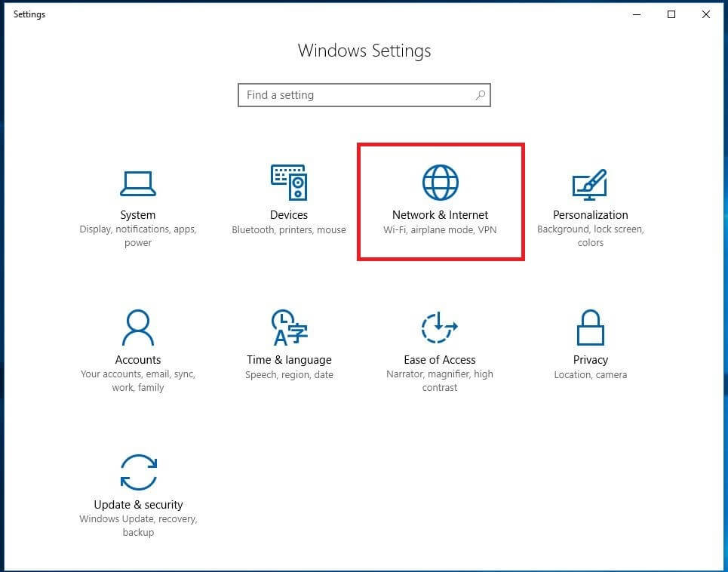Select the Accounts label
The image size is (728, 572).
[138, 360]
